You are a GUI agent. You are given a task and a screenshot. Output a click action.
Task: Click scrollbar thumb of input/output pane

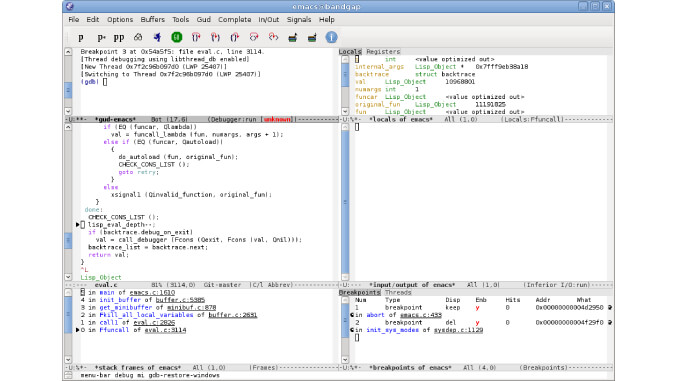[345, 202]
